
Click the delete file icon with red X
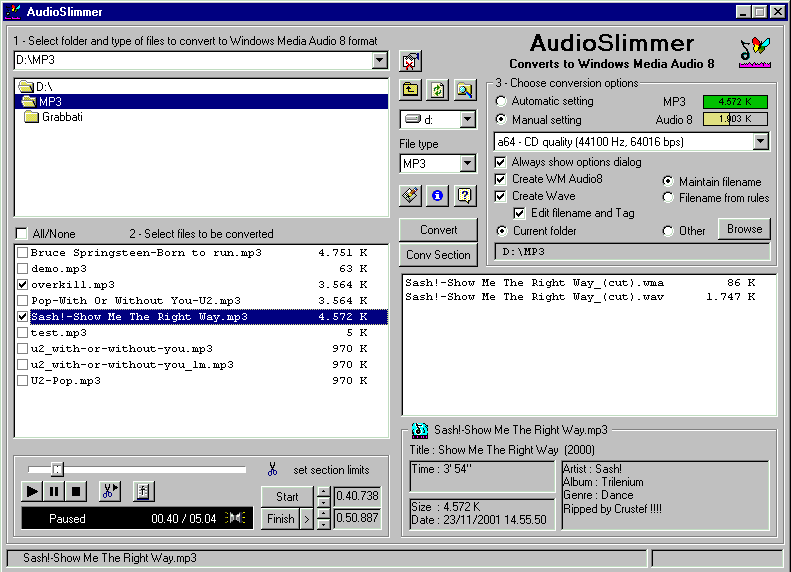click(x=411, y=61)
